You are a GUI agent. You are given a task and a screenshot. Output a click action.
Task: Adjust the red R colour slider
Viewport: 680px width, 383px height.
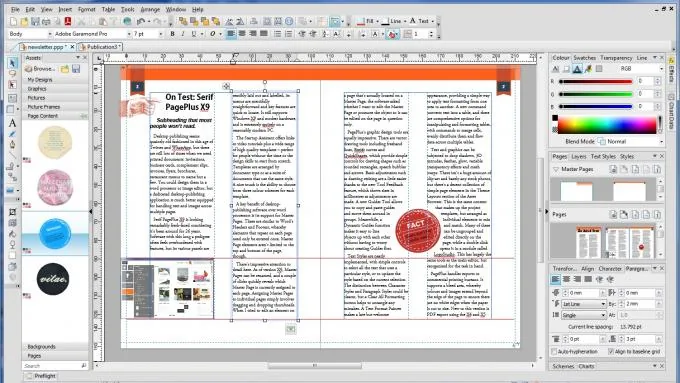[x=596, y=82]
